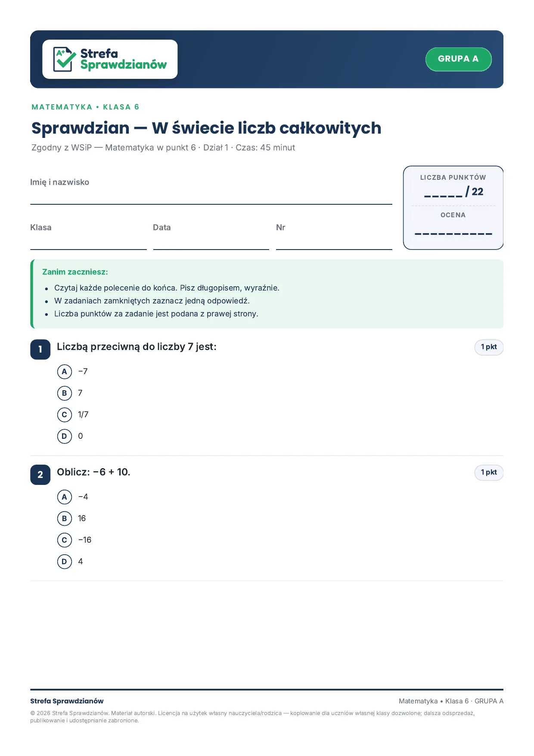Choose option C 1/7 in question 1
The width and height of the screenshot is (534, 756).
65,415
